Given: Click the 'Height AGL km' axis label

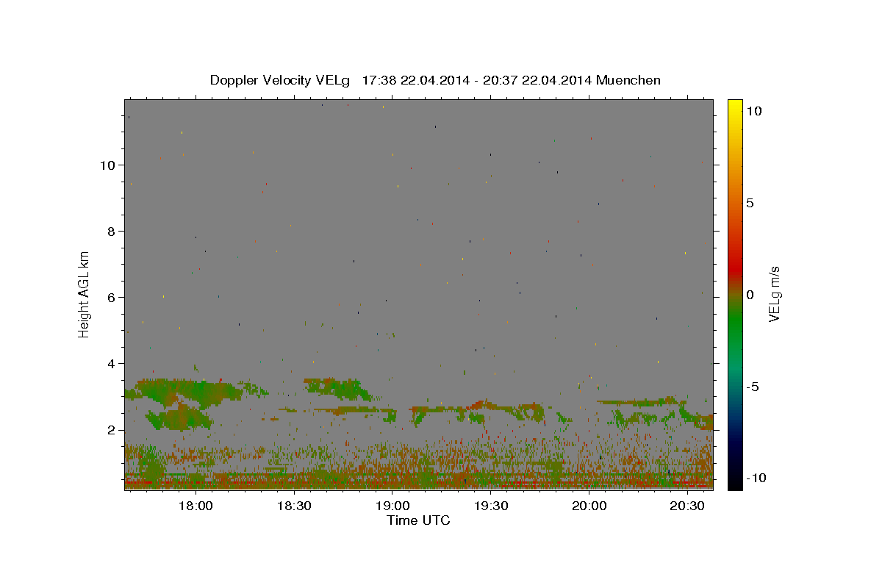Looking at the screenshot, I should [x=85, y=294].
